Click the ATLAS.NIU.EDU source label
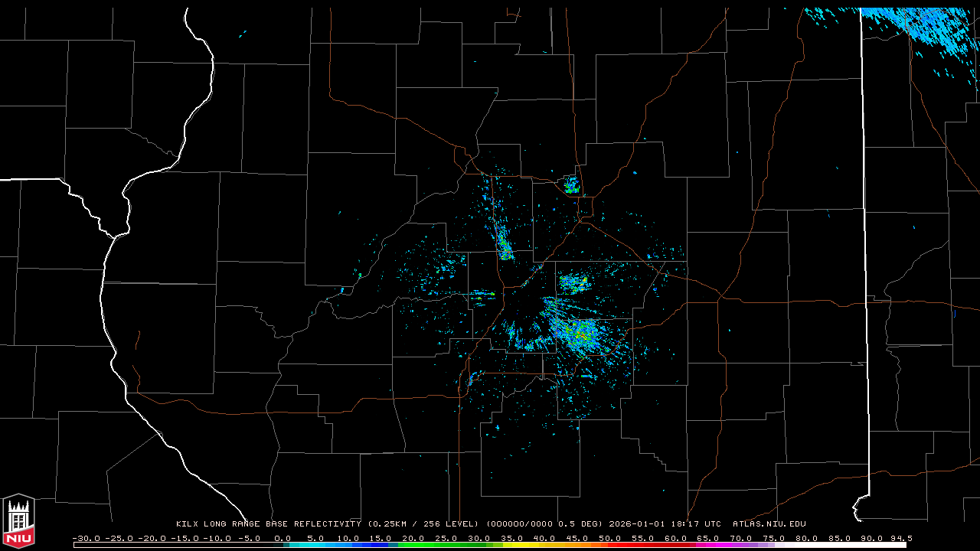The width and height of the screenshot is (980, 551). click(x=769, y=524)
